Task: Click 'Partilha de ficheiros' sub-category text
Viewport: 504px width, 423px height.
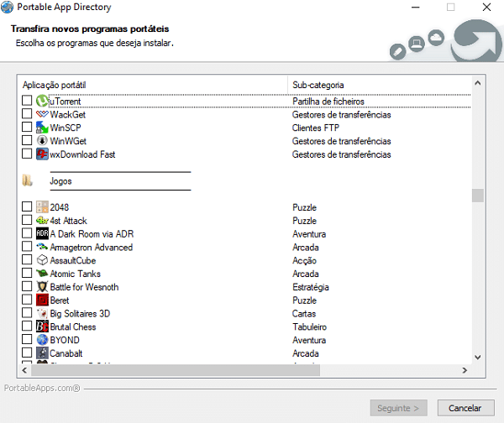Action: pyautogui.click(x=328, y=102)
